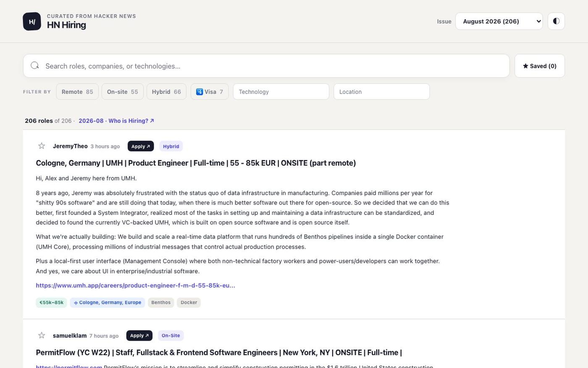Image resolution: width=588 pixels, height=368 pixels.
Task: Open samuelklam's user profile link
Action: point(70,336)
